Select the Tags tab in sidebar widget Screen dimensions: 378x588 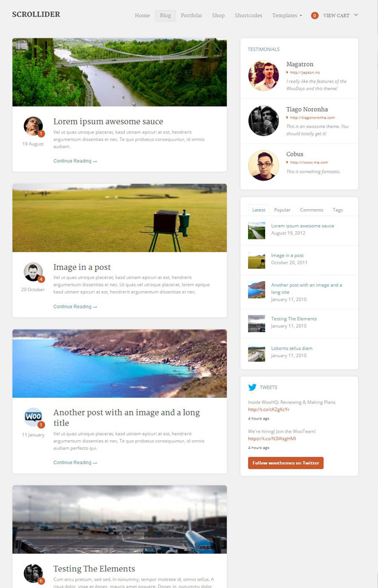point(337,210)
